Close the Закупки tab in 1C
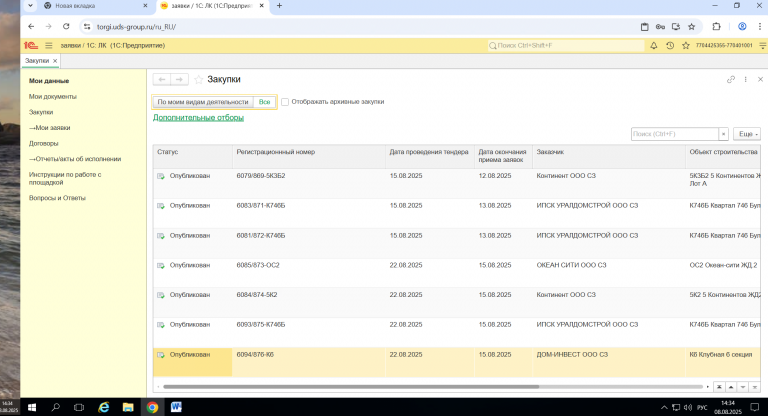The image size is (768, 416). coord(55,61)
